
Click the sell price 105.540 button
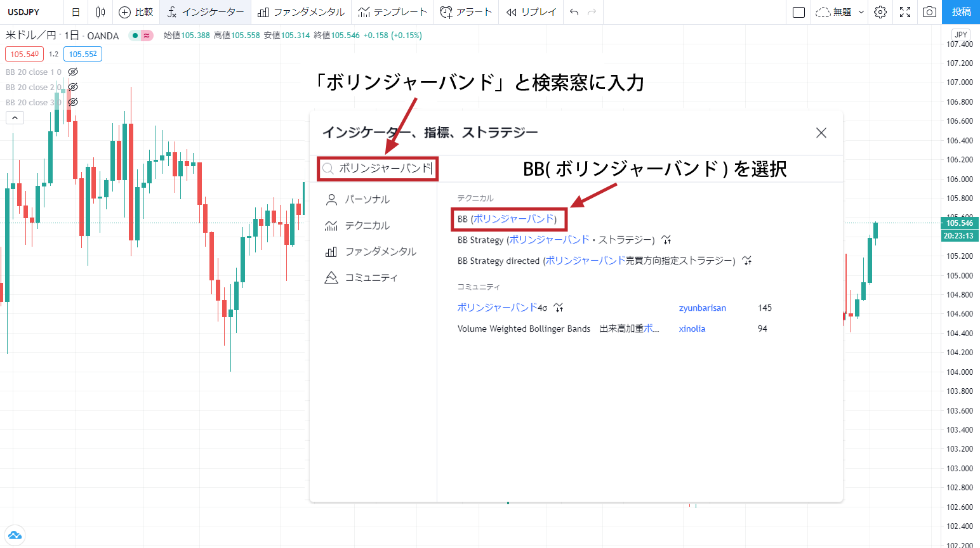tap(24, 54)
